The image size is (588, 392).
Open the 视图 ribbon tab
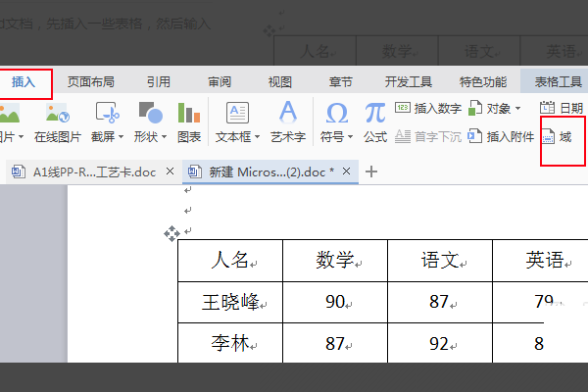[279, 81]
